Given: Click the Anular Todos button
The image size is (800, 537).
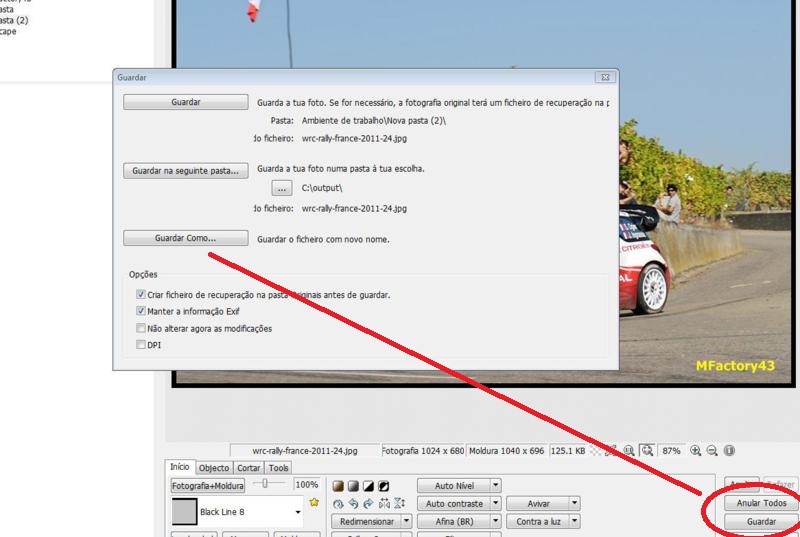Looking at the screenshot, I should (762, 503).
